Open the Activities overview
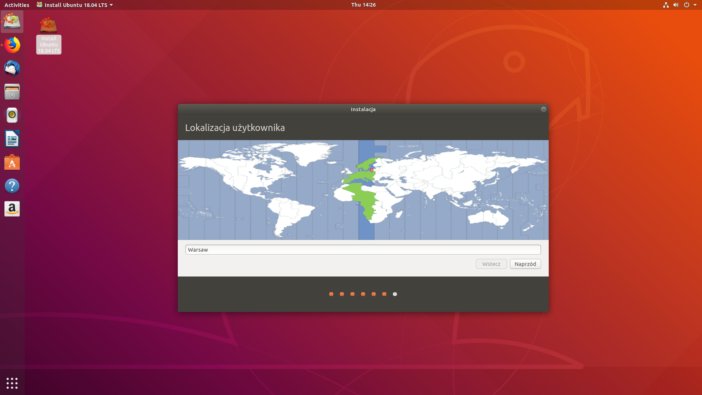The height and width of the screenshot is (395, 702). coord(17,5)
